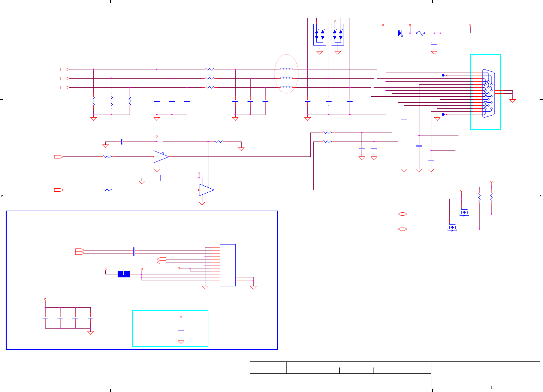
Task: Select the port on the lower MOSFET line
Action: (402, 229)
